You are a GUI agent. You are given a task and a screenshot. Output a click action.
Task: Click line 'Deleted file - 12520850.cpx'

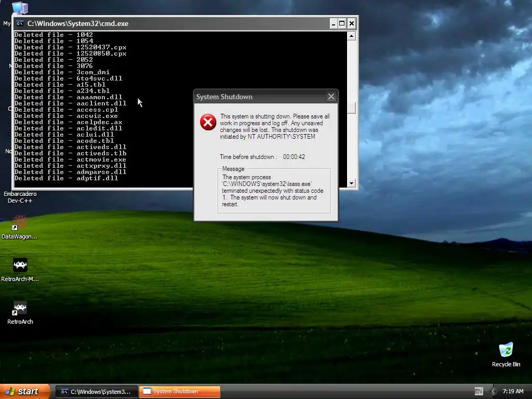click(70, 54)
